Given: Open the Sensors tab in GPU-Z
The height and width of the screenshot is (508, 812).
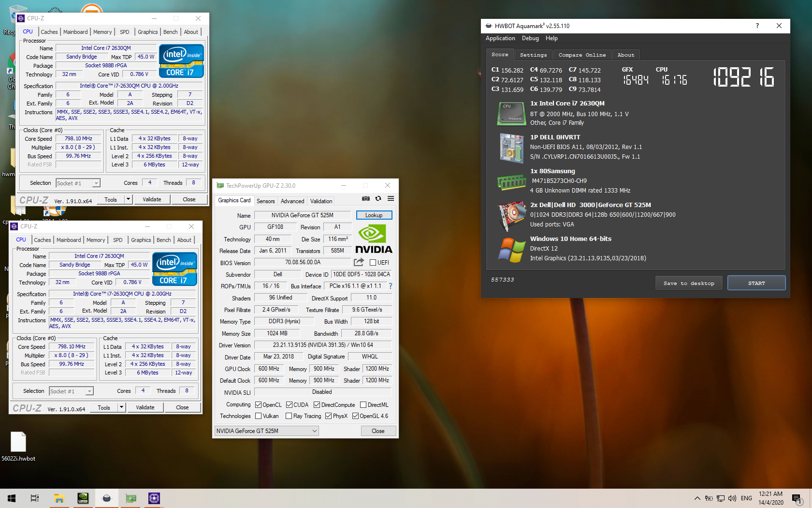Looking at the screenshot, I should [x=265, y=201].
